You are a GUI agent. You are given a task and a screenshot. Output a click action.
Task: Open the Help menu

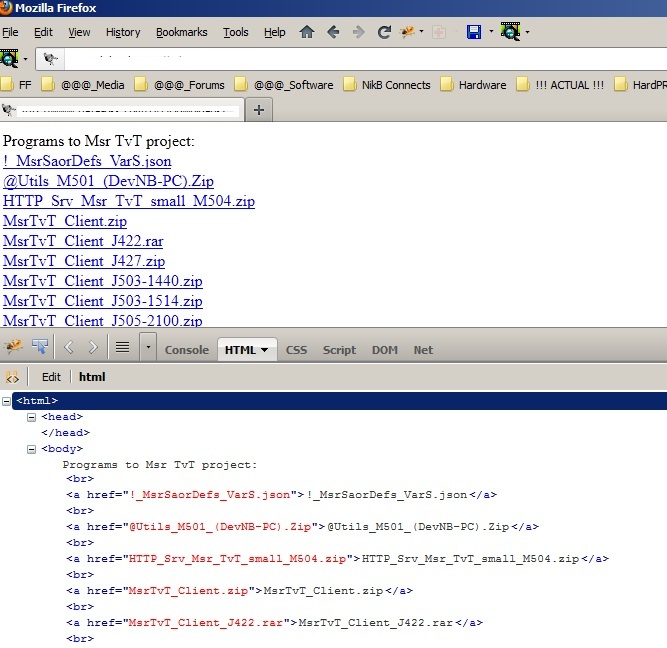(x=274, y=32)
